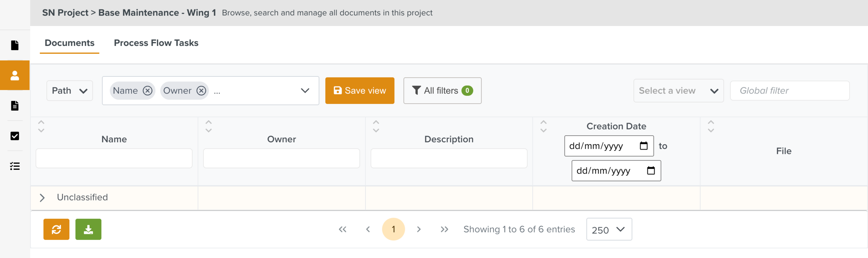Expand the Unclassified row
868x258 pixels.
(x=42, y=198)
